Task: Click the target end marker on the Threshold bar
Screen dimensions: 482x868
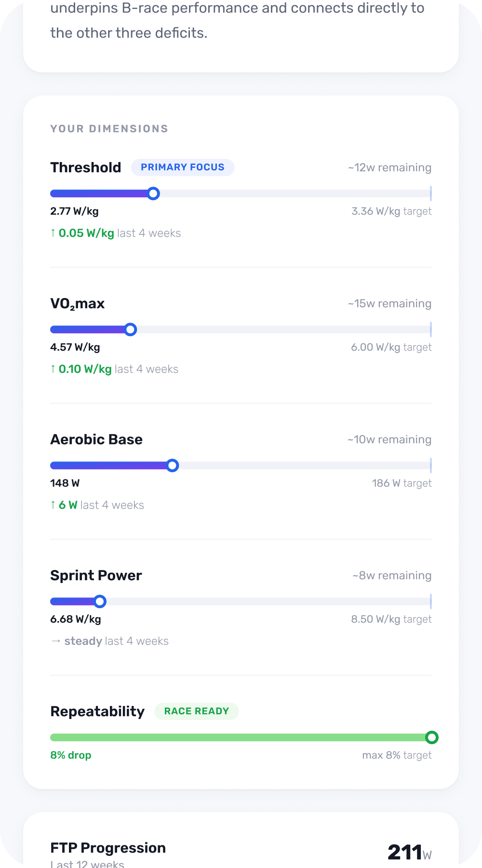Action: pos(430,193)
